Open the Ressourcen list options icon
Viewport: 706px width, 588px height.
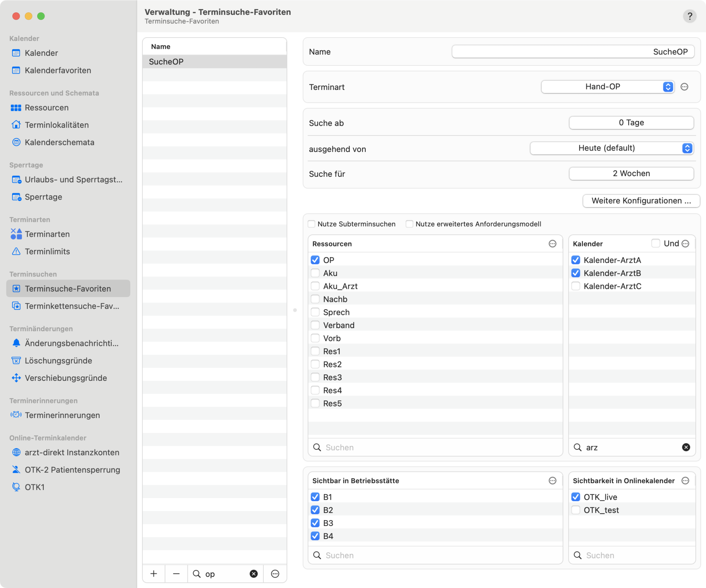[553, 244]
